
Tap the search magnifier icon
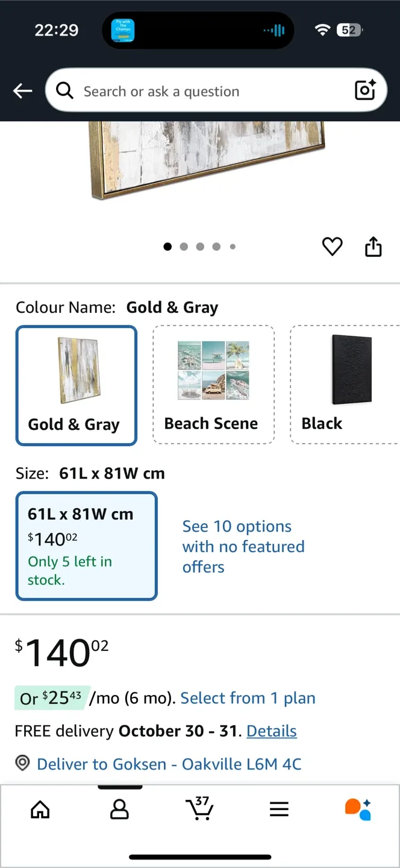(x=64, y=90)
